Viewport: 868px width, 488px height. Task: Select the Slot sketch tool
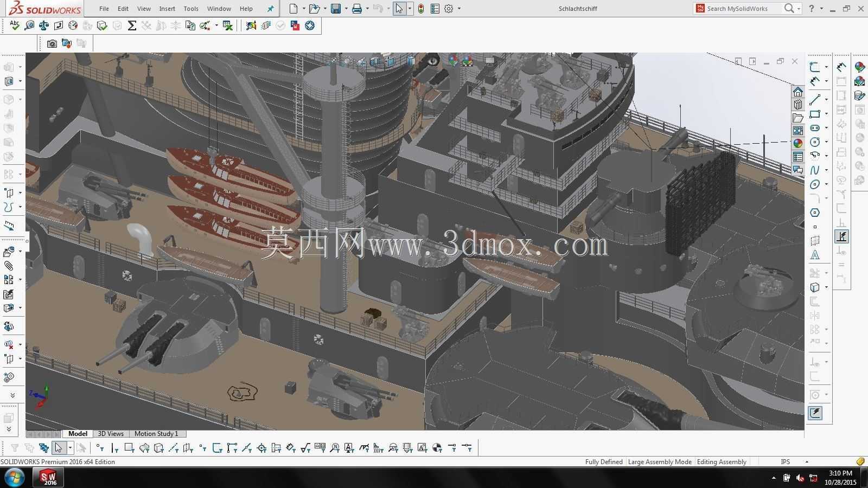point(815,128)
